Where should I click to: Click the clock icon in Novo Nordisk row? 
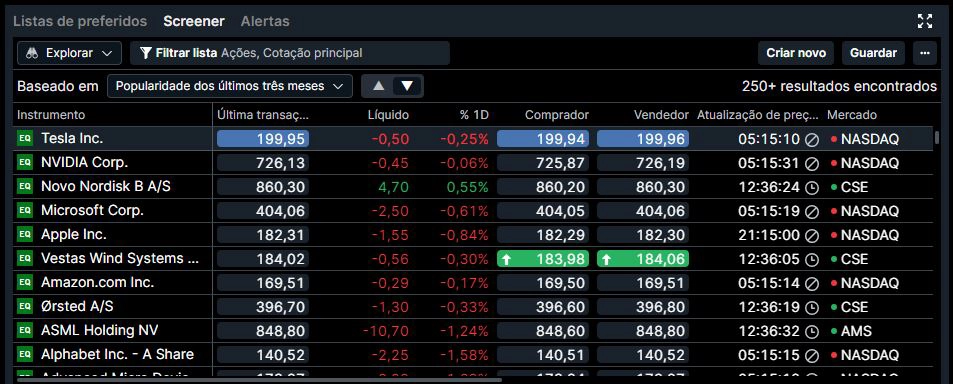click(812, 188)
